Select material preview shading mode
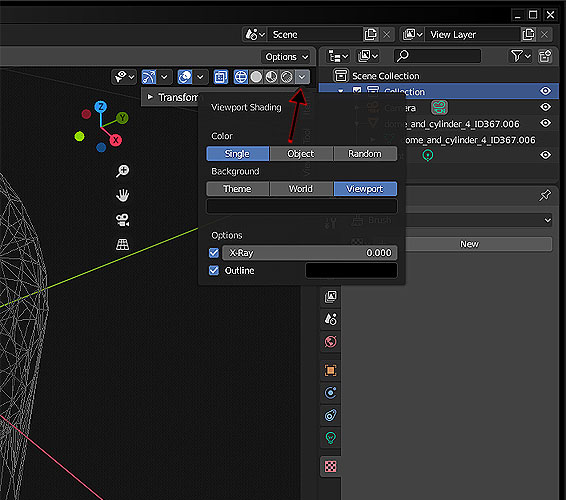 pyautogui.click(x=271, y=77)
